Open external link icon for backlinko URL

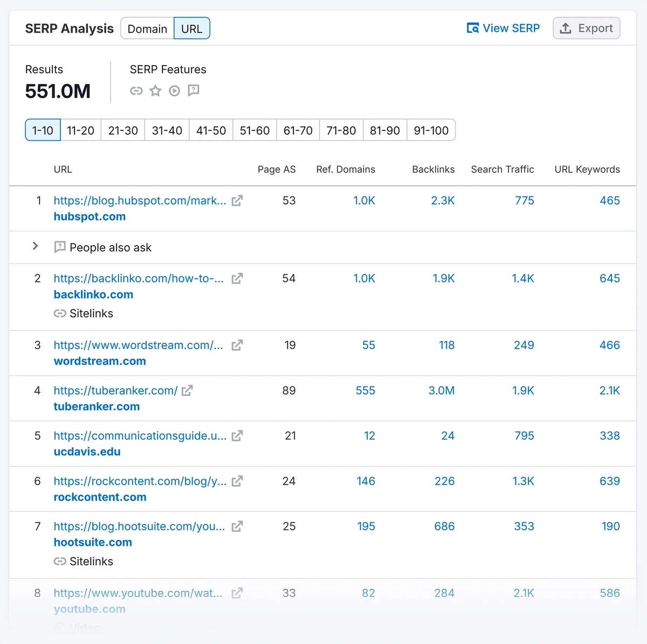(x=237, y=279)
